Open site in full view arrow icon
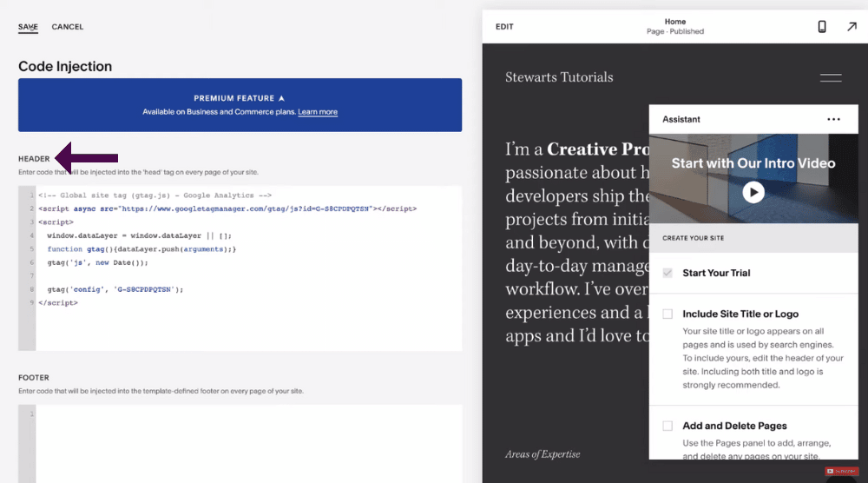Screen dimensions: 868x483 pyautogui.click(x=852, y=27)
